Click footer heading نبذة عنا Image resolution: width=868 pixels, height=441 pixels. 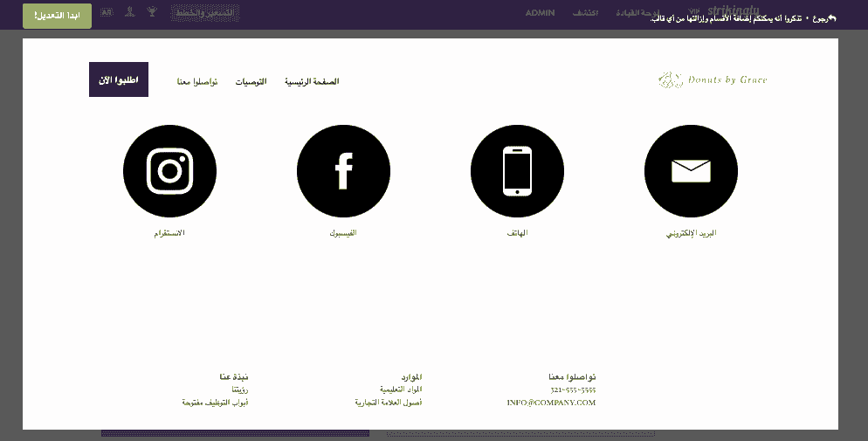[x=234, y=376]
